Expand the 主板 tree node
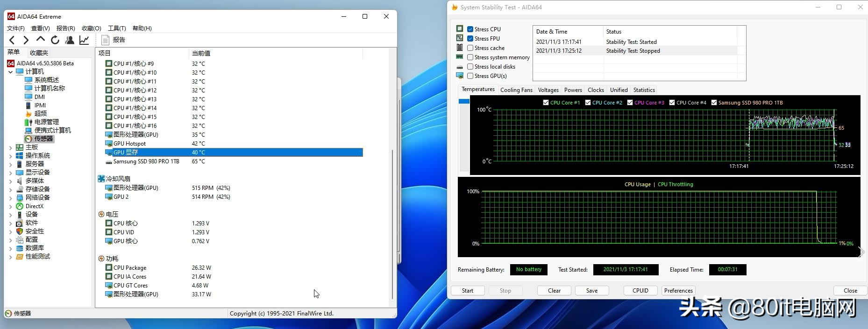 pos(10,147)
